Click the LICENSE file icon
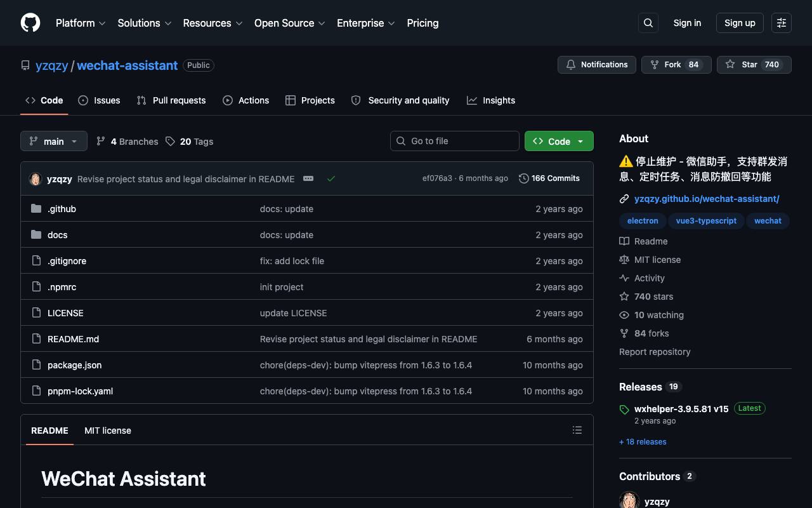This screenshot has width=812, height=508. pos(36,312)
